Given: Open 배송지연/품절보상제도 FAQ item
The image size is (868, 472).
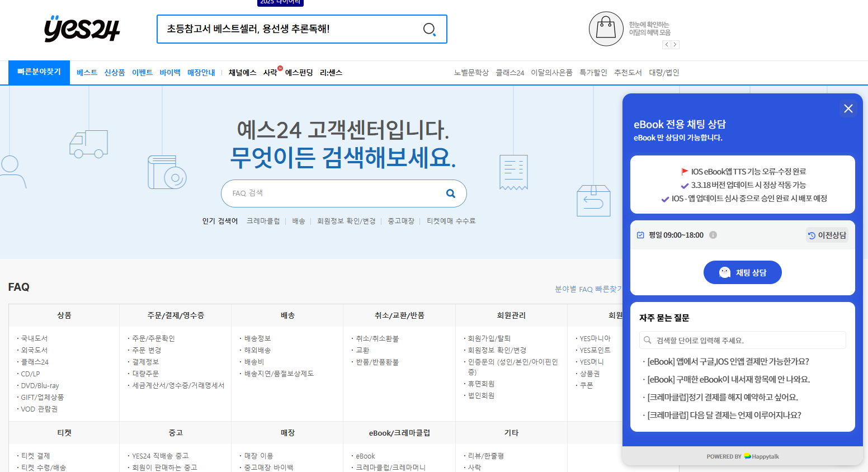Looking at the screenshot, I should point(279,374).
